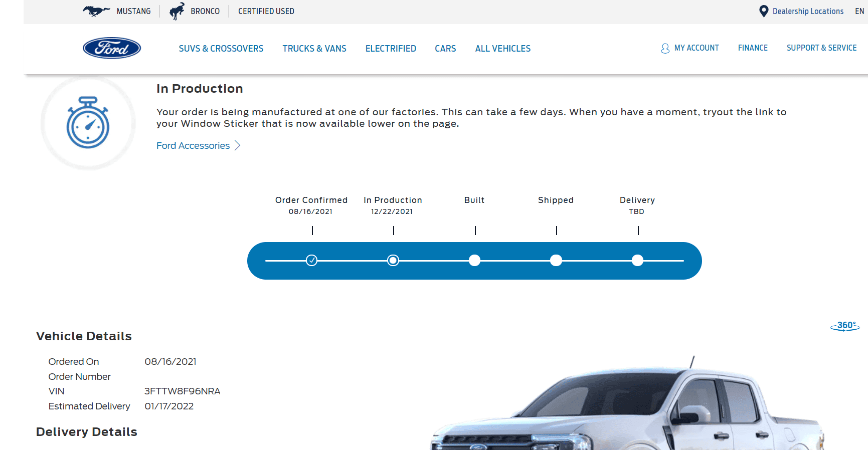Open the Support & Service menu
This screenshot has height=450, width=868.
click(821, 48)
